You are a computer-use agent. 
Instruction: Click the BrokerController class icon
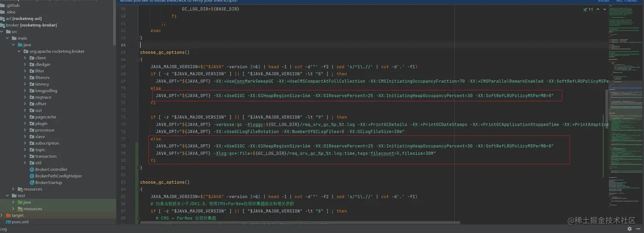[32, 169]
